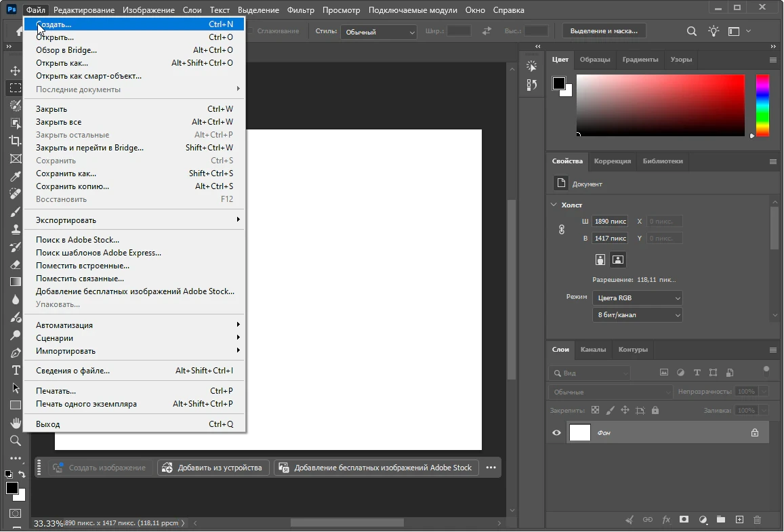Toggle lock position icon
The width and height of the screenshot is (784, 532).
tap(625, 410)
